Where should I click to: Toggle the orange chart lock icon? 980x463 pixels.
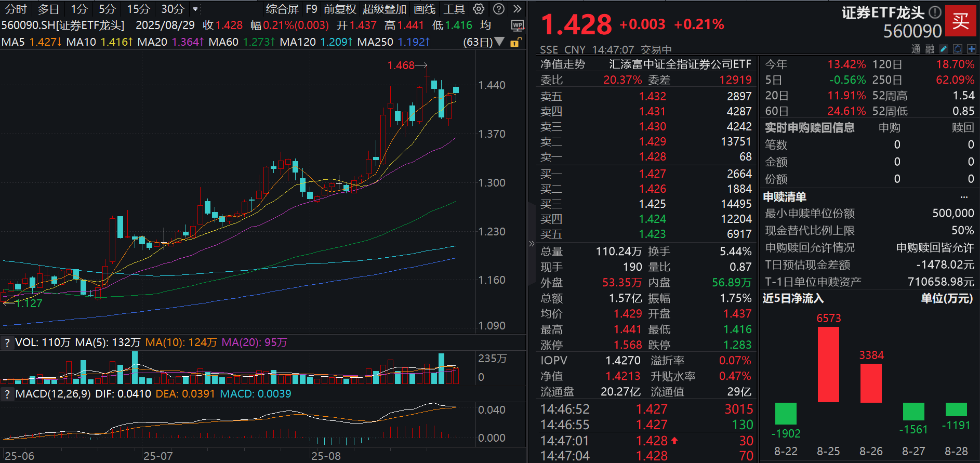pos(515,42)
